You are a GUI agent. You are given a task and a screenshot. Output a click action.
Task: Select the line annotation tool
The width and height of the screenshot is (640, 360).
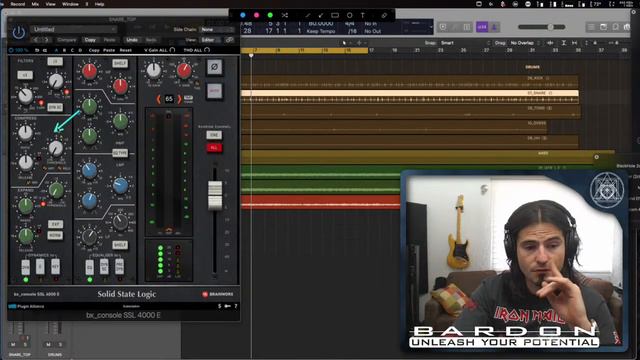(307, 15)
